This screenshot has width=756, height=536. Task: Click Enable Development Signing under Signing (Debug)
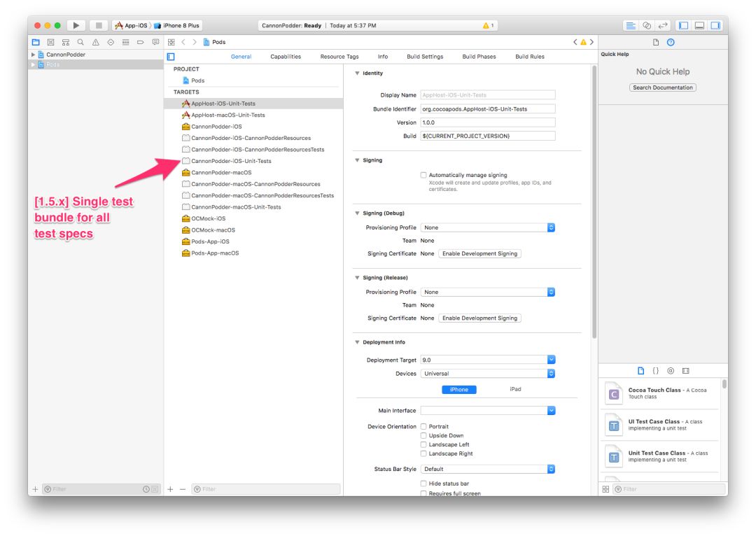(x=479, y=253)
